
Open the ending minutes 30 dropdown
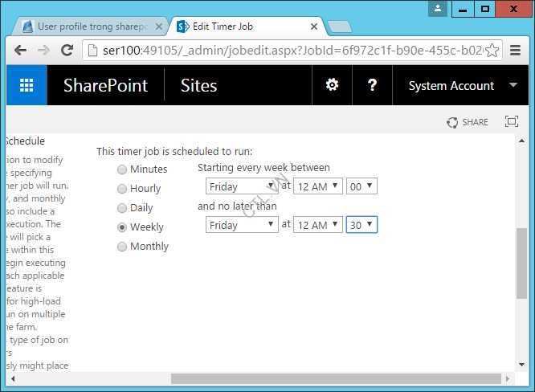[361, 225]
